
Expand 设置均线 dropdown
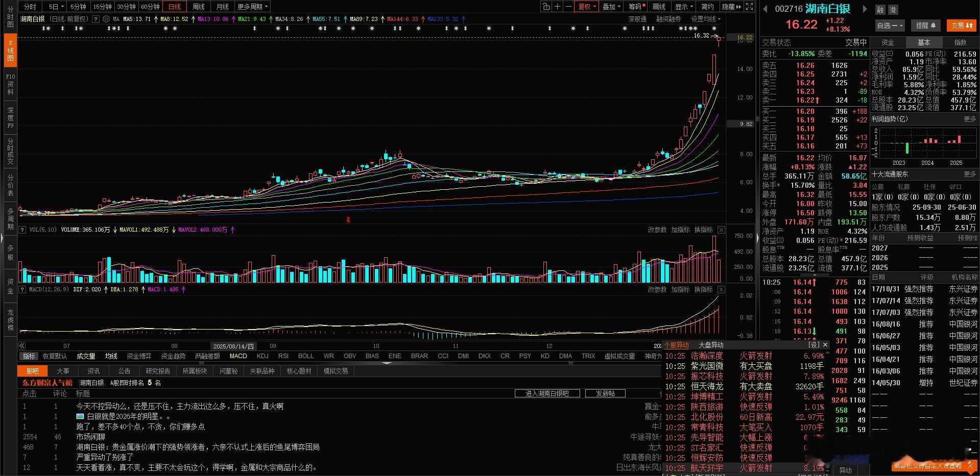coord(706,19)
